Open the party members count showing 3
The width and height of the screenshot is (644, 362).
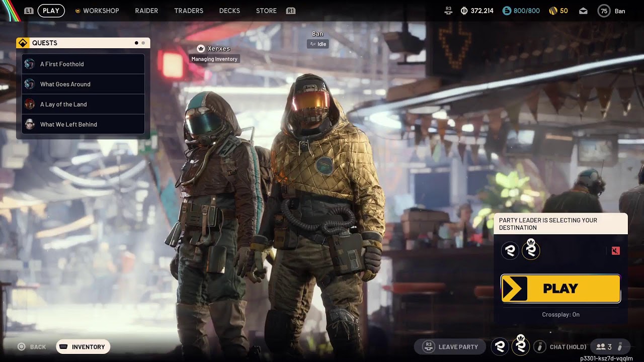(604, 347)
